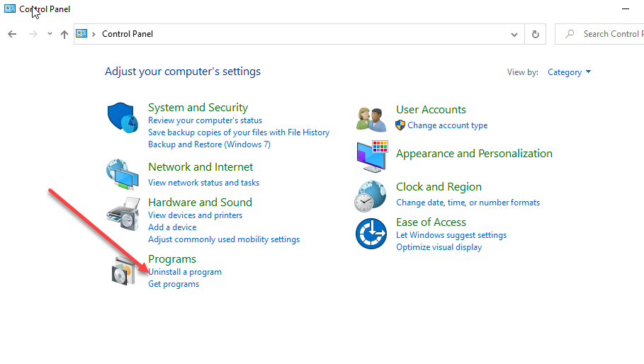
Task: Open View network status and tasks
Action: 204,183
